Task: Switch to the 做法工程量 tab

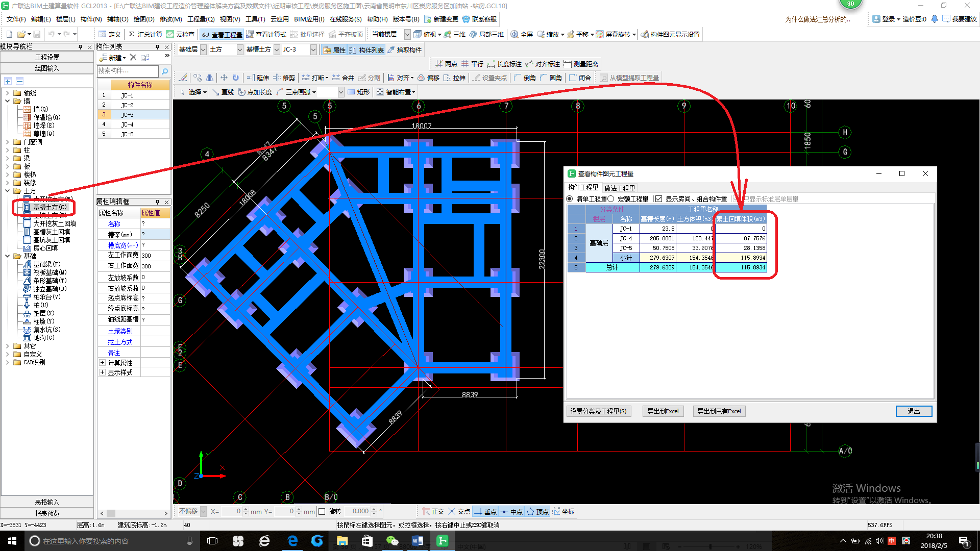Action: pyautogui.click(x=620, y=188)
